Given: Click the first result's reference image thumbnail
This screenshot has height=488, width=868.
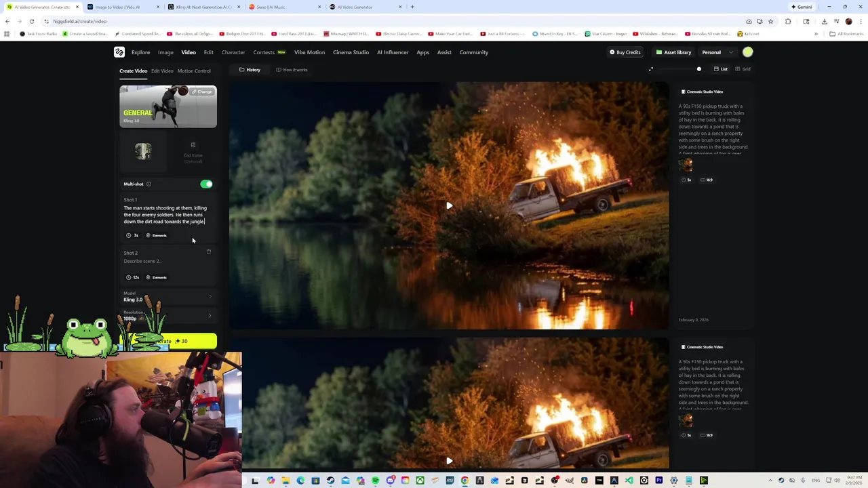Looking at the screenshot, I should [x=686, y=165].
